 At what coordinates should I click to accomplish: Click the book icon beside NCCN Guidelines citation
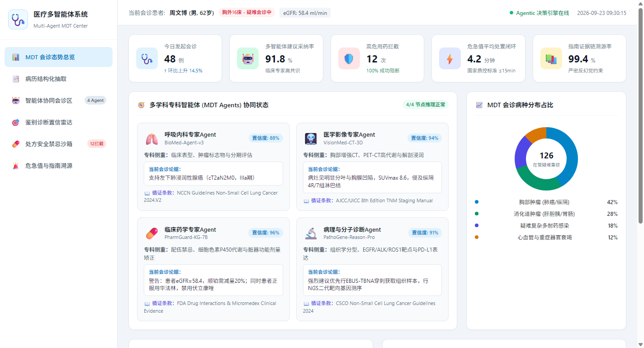click(x=147, y=193)
